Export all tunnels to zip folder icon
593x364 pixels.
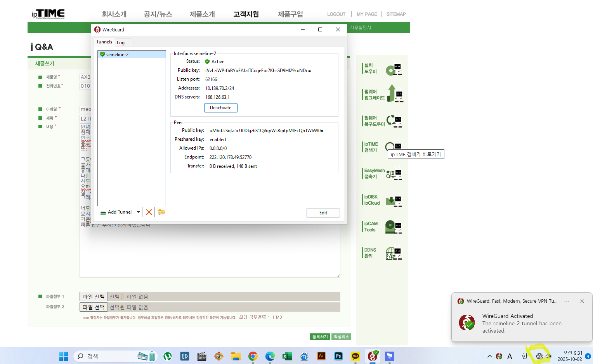pos(161,212)
